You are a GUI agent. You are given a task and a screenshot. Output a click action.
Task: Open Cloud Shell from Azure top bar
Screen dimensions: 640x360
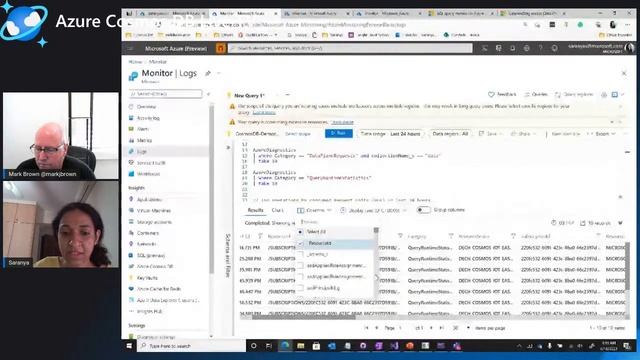tap(484, 48)
